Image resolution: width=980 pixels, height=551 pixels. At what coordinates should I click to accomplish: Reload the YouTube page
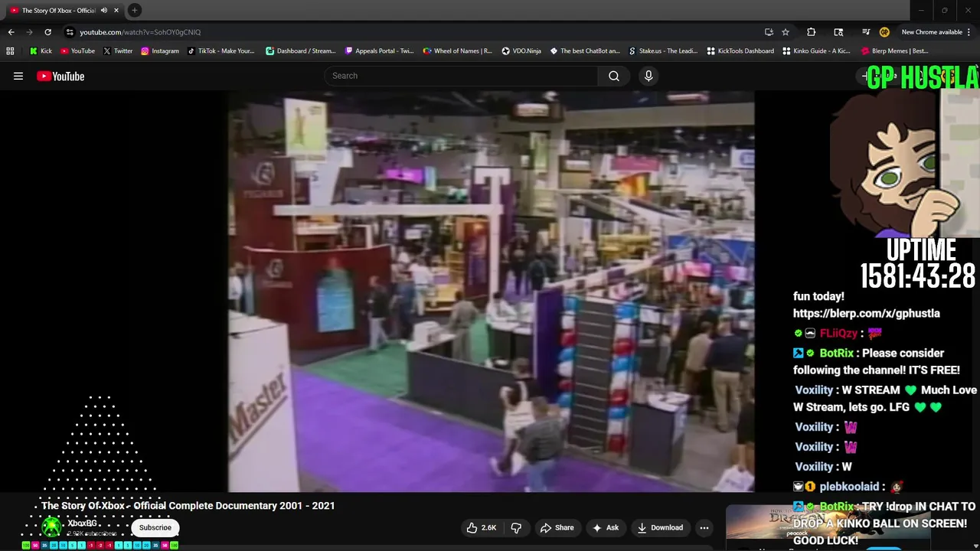point(47,32)
